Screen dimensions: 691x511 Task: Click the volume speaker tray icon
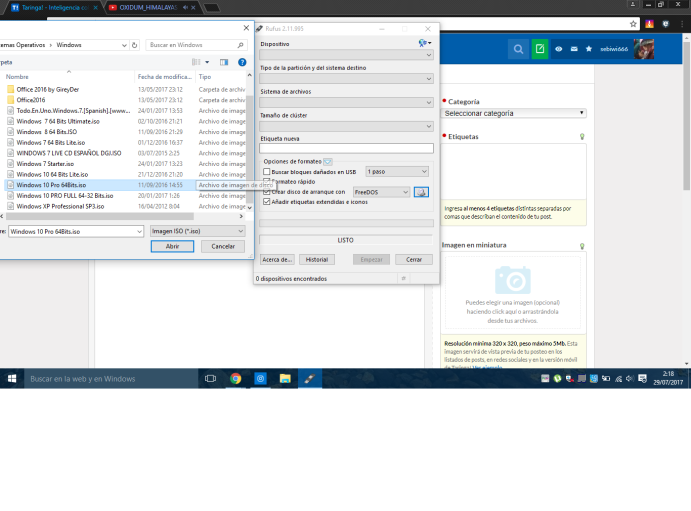point(630,378)
